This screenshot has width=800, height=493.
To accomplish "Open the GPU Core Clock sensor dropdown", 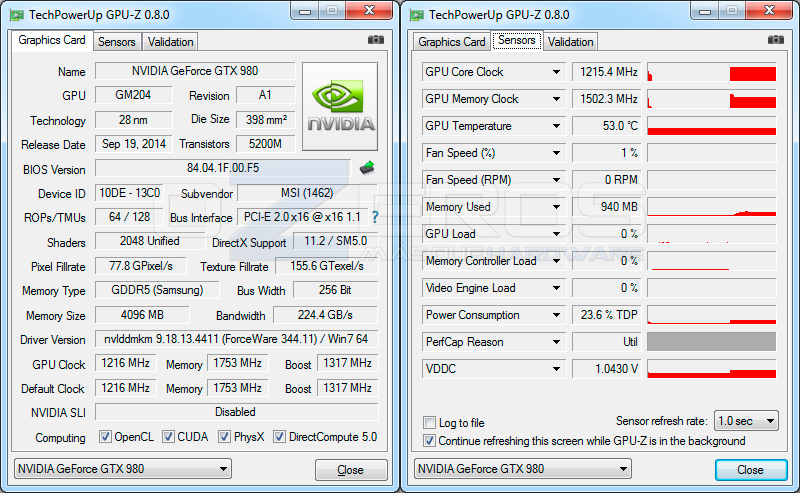I will pos(556,72).
